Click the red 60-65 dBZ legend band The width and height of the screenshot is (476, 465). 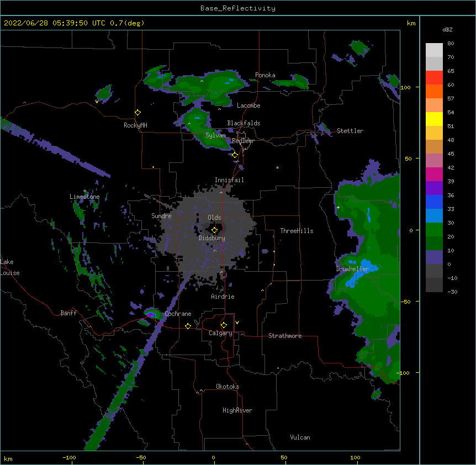(x=434, y=77)
